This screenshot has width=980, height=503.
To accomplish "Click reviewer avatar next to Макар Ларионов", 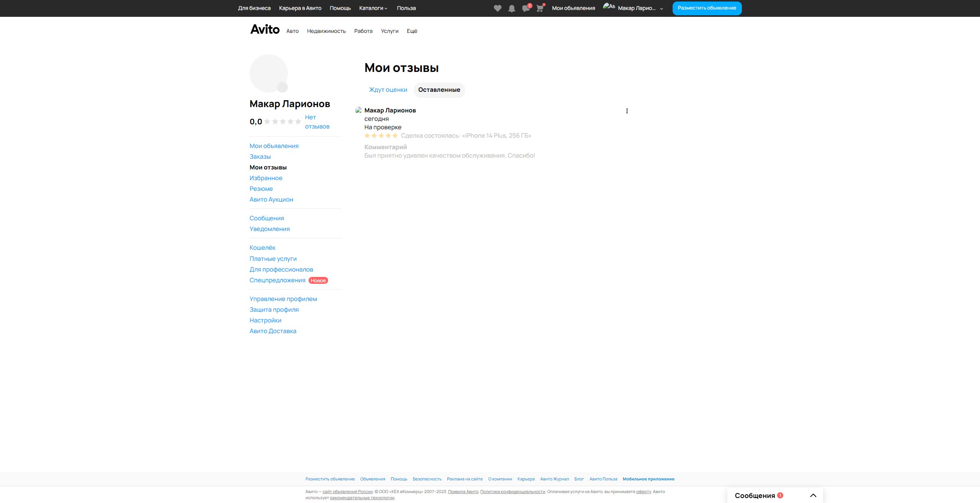I will [x=358, y=110].
